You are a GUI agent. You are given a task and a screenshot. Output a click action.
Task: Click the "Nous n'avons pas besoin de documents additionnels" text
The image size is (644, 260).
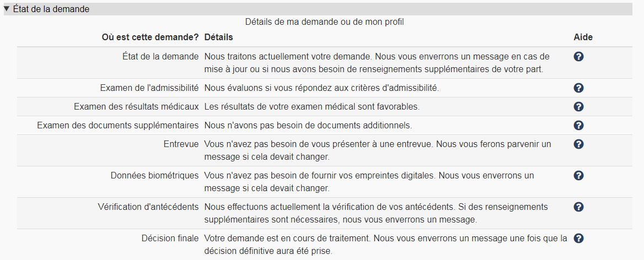[x=308, y=125]
